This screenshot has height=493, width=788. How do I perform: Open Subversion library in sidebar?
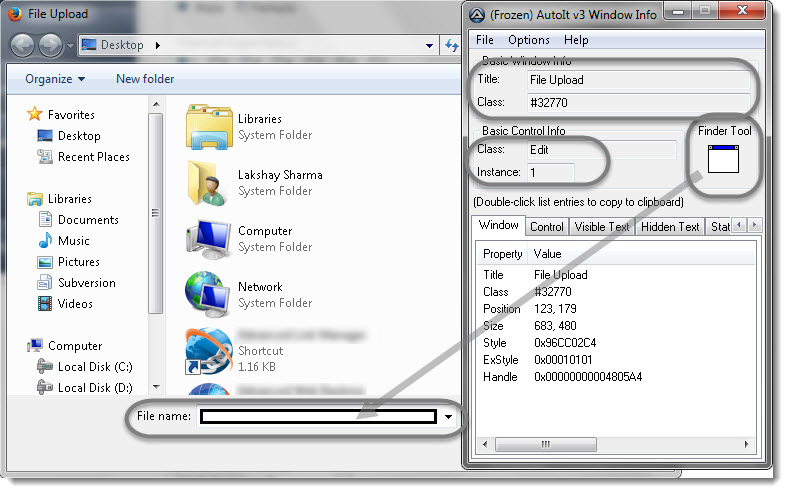[x=86, y=283]
